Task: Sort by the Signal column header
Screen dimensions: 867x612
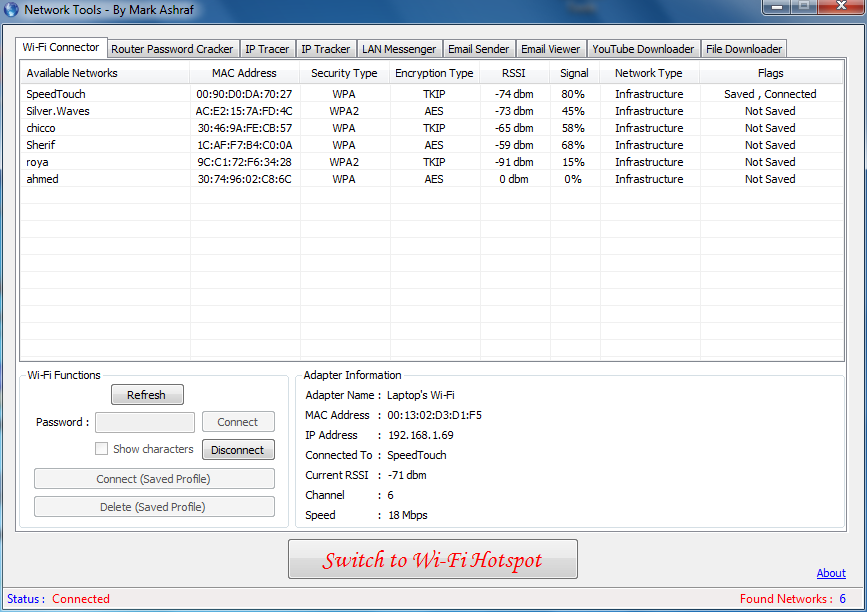Action: coord(574,73)
